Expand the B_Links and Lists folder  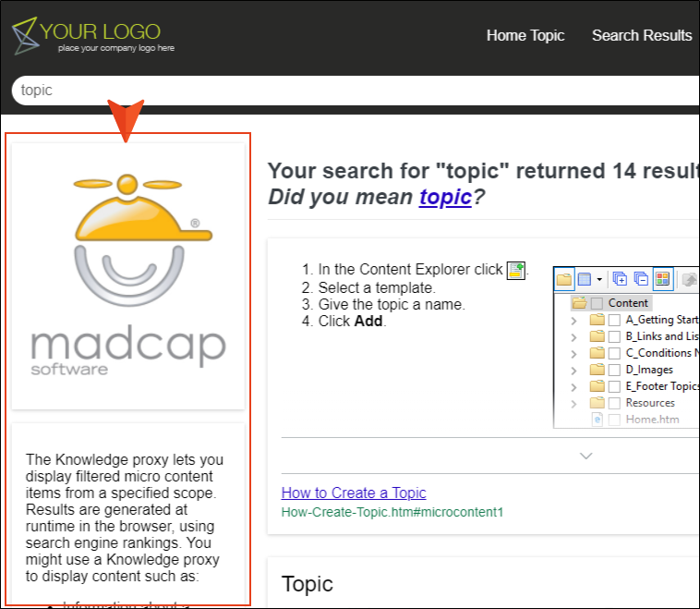coord(573,337)
